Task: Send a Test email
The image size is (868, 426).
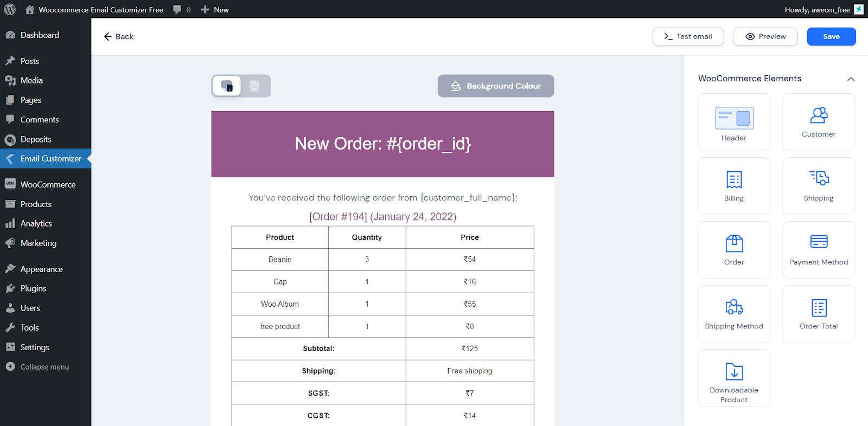Action: (x=688, y=36)
